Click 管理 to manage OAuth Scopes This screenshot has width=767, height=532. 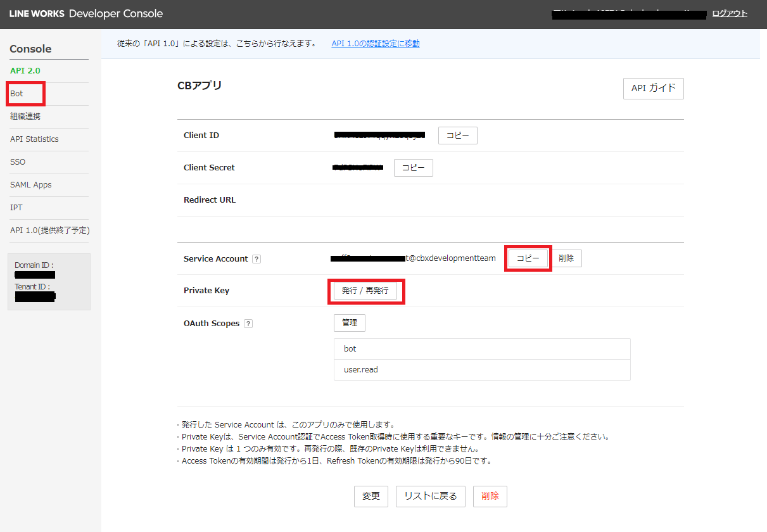(349, 323)
